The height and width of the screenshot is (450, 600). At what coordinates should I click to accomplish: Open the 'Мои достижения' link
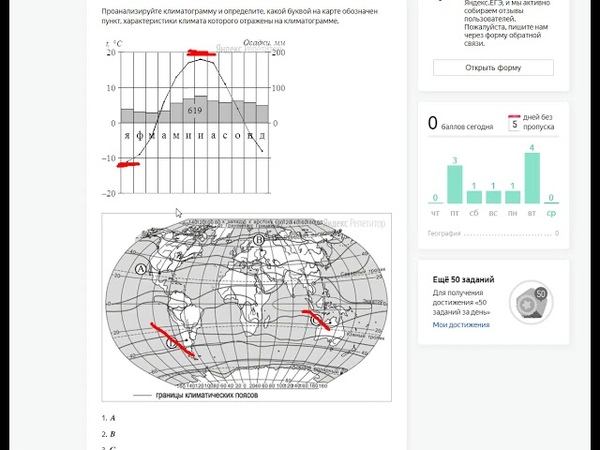(461, 325)
